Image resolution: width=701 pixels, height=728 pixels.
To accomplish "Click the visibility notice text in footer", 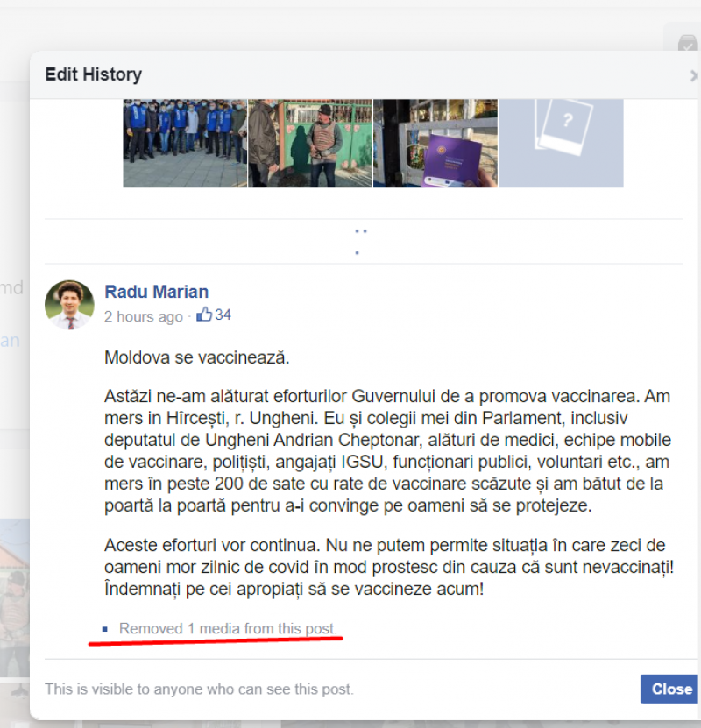I will pos(199,689).
